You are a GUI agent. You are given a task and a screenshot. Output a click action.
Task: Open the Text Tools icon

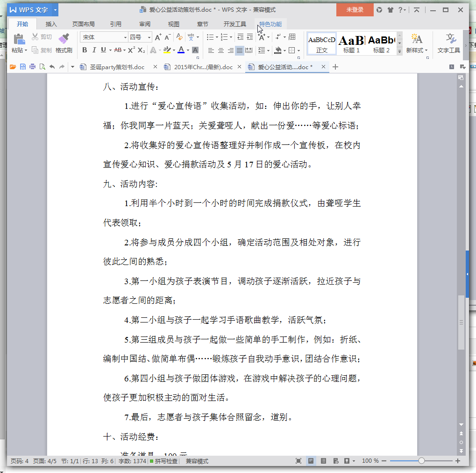point(451,39)
